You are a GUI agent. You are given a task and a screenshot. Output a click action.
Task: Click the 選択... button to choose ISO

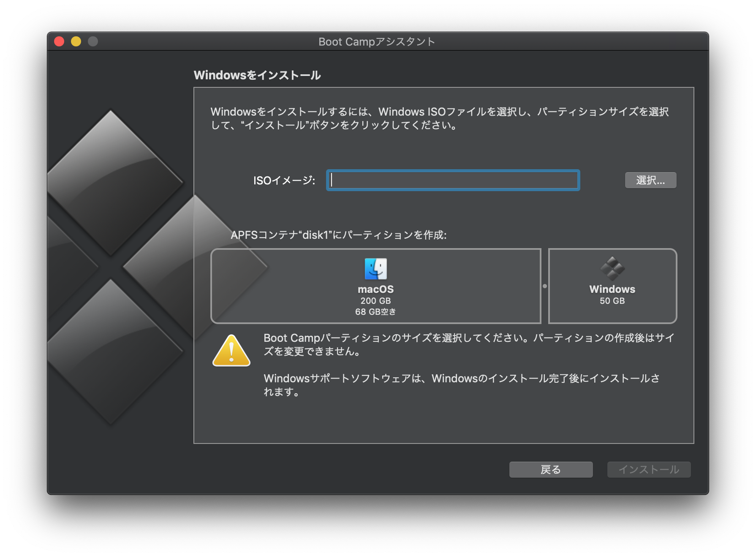pyautogui.click(x=650, y=180)
